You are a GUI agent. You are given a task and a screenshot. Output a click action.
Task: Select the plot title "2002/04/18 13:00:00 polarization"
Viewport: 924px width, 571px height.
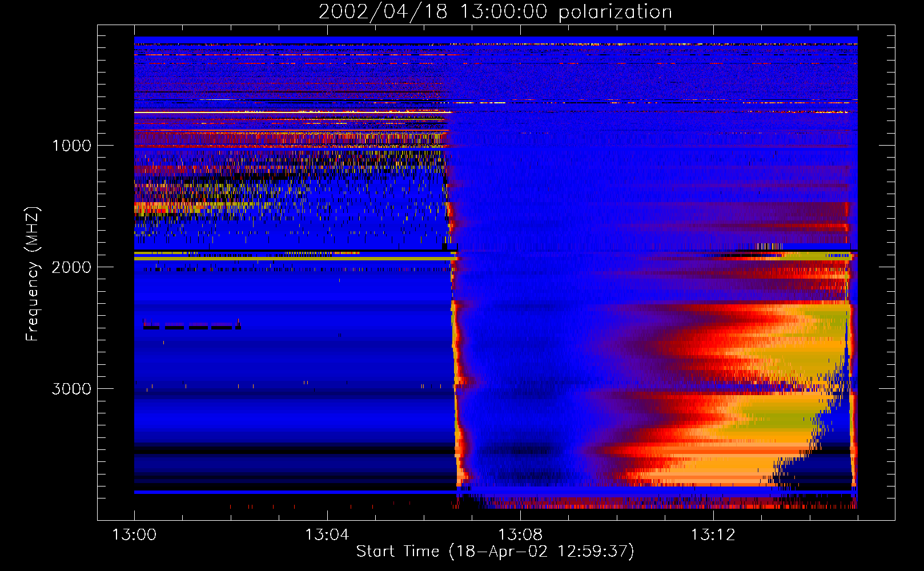[x=495, y=11]
